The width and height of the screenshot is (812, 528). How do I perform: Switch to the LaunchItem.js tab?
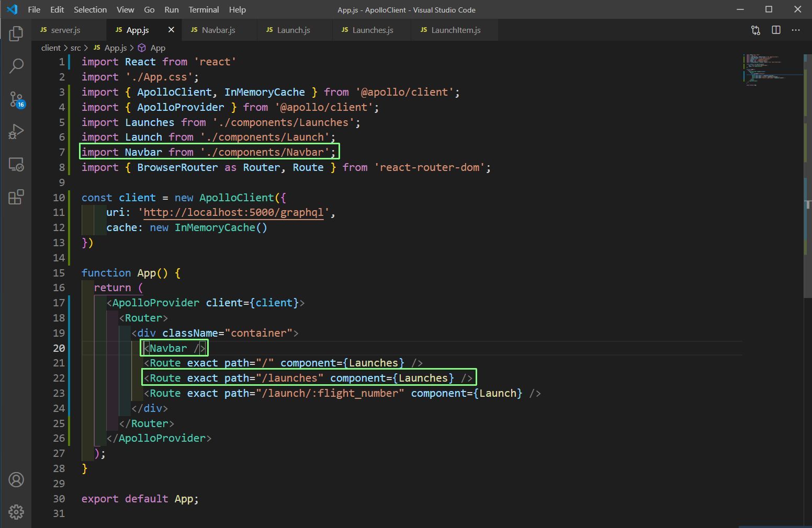[x=456, y=30]
